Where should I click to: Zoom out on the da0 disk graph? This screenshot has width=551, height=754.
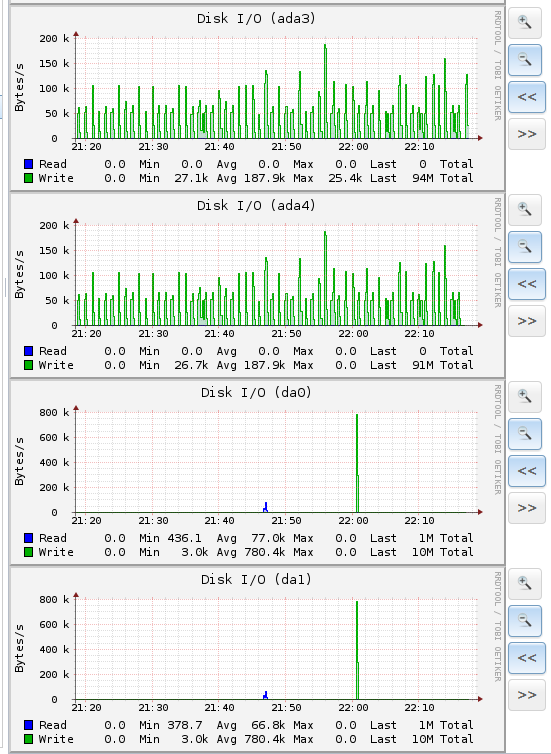[x=525, y=433]
